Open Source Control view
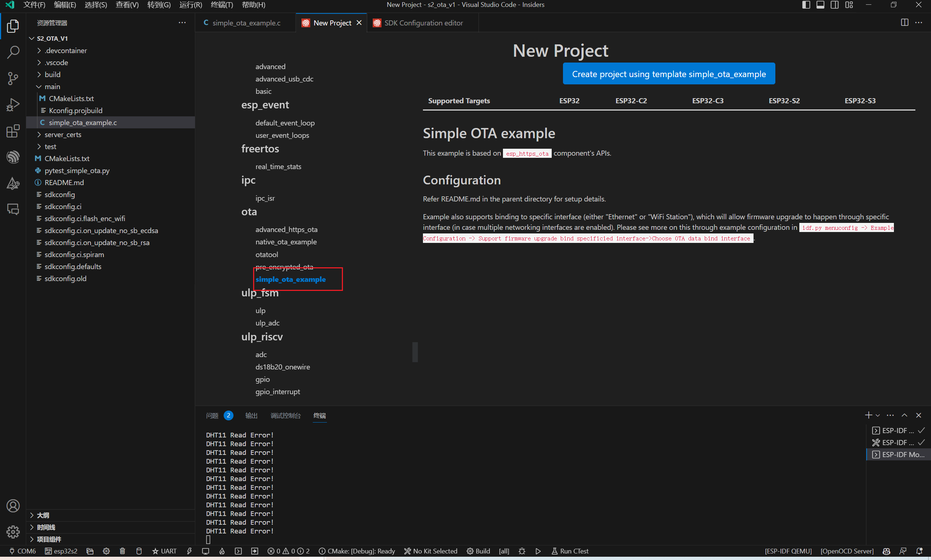Viewport: 931px width, 560px height. click(13, 79)
